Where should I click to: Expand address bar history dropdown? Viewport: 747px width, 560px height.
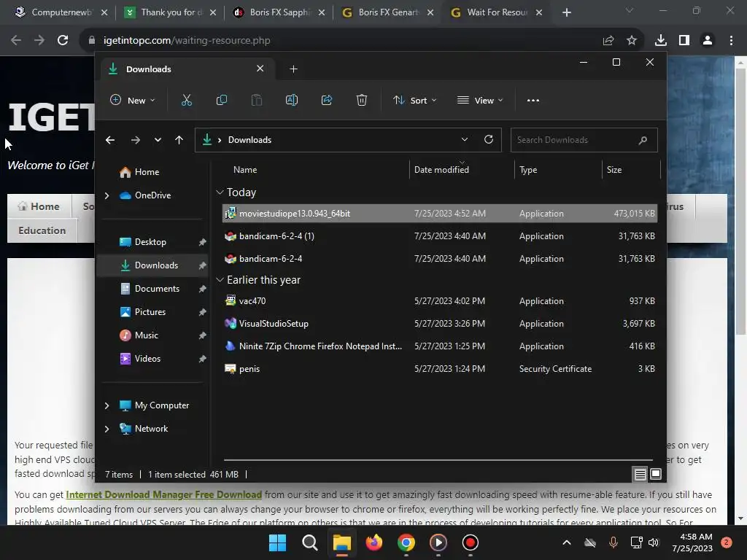465,139
